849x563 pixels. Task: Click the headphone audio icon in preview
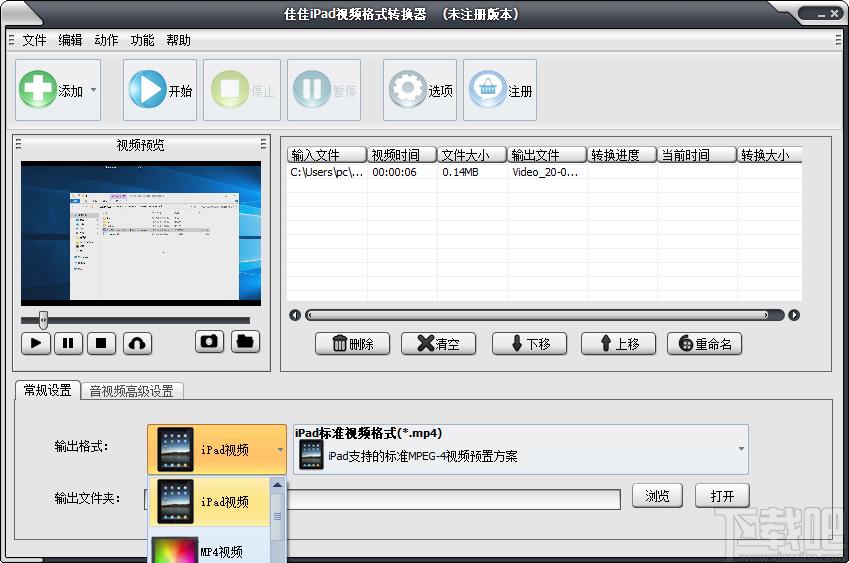(x=138, y=343)
